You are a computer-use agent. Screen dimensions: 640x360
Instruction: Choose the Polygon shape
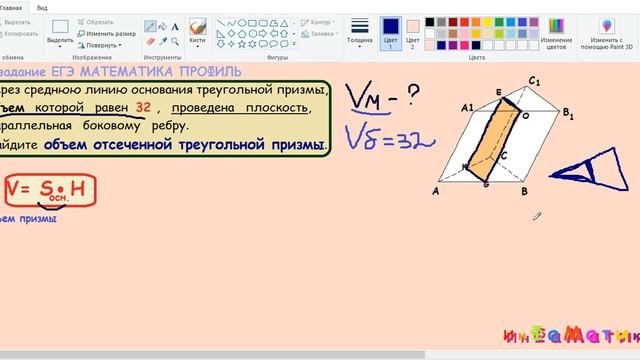273,23
